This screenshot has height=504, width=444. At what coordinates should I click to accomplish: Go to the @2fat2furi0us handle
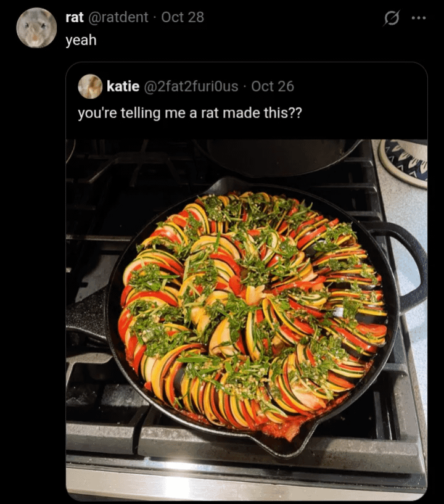click(x=191, y=86)
